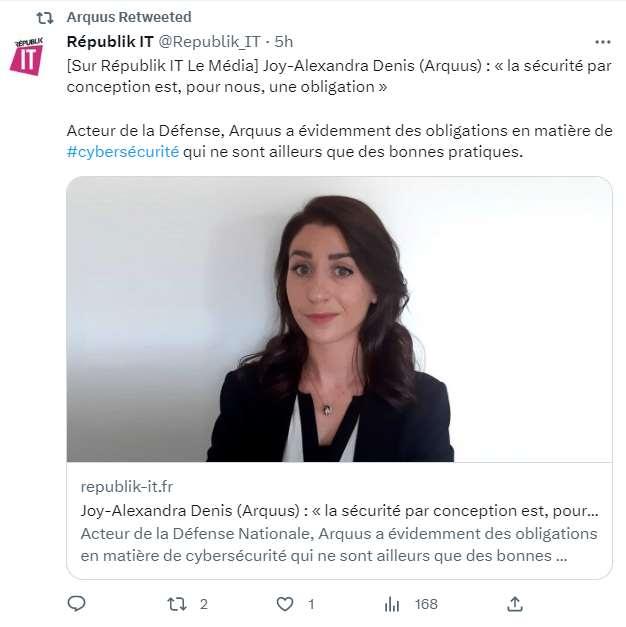Click the retweeted arrows icon beside Arquus
This screenshot has width=626, height=627.
tap(45, 18)
